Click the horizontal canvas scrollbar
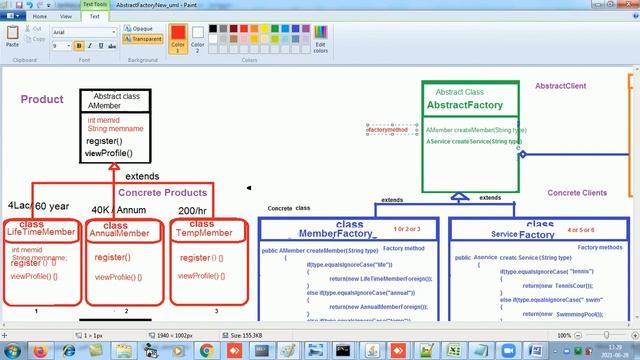This screenshot has height=360, width=640. pos(316,325)
